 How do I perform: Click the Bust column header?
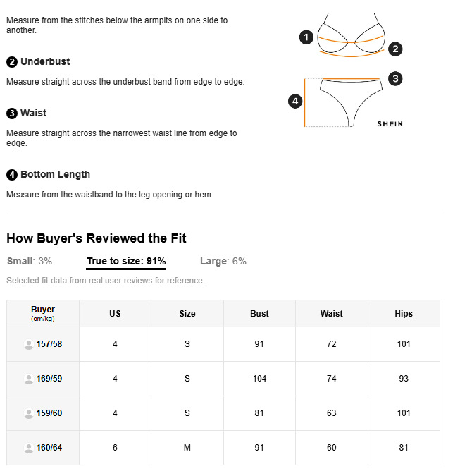click(259, 314)
